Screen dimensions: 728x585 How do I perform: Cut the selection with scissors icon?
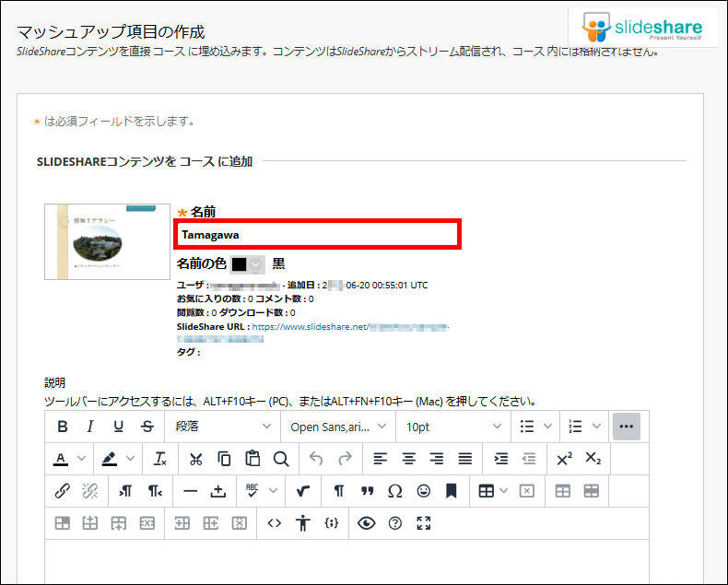196,459
